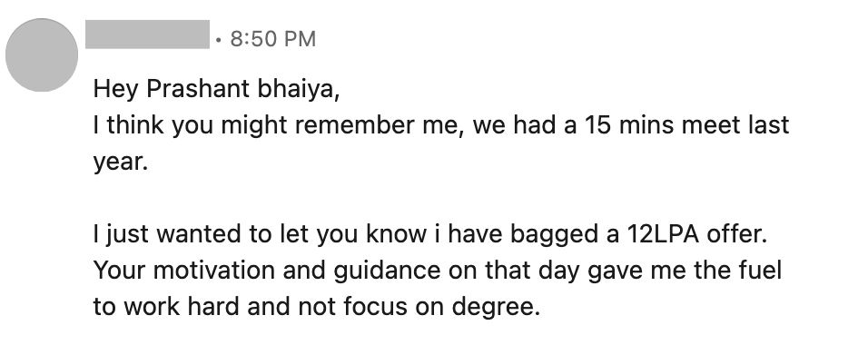
Task: Click the word 'Prashant' in the greeting
Action: pyautogui.click(x=198, y=90)
